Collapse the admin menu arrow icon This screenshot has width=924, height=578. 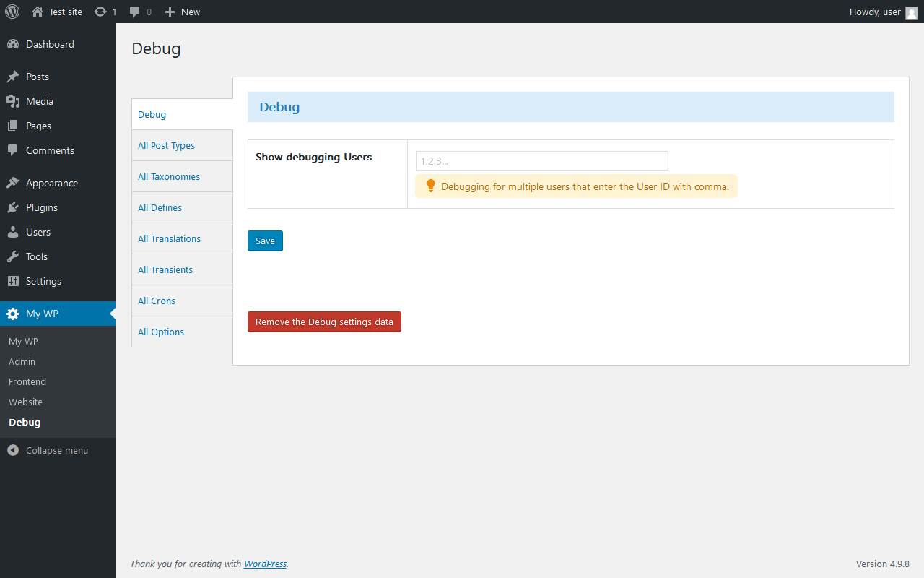tap(13, 450)
